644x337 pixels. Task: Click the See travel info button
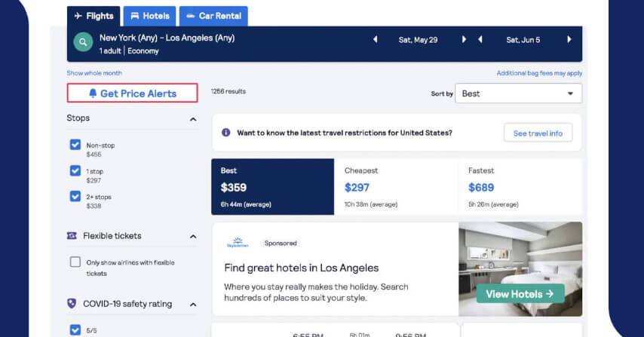538,133
